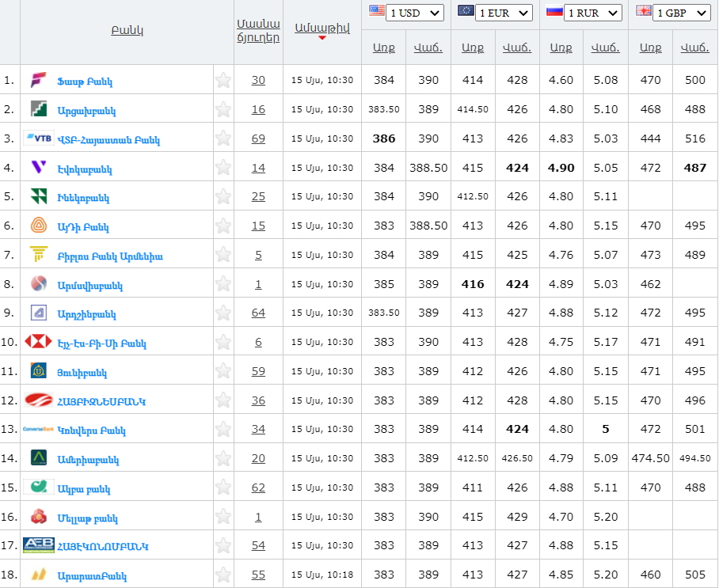Viewport: 719px width, 588px height.
Task: Open the row 7 bank name link
Action: click(110, 256)
